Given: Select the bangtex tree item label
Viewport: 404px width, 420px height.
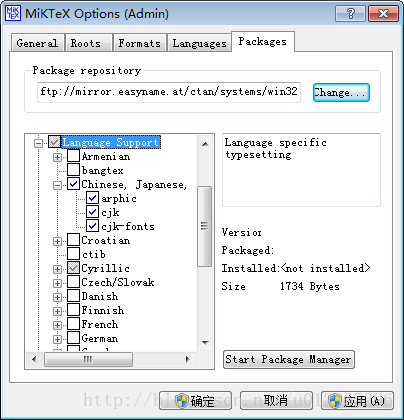Looking at the screenshot, I should 102,171.
